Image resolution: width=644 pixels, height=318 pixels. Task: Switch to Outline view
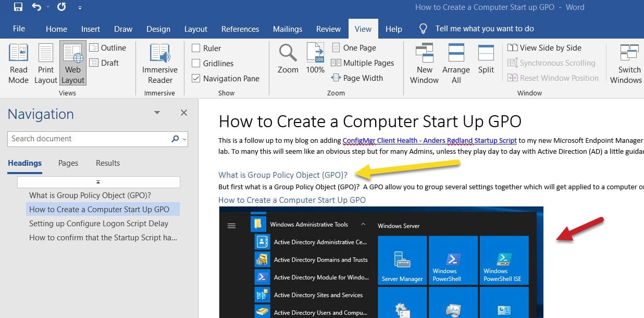point(108,47)
